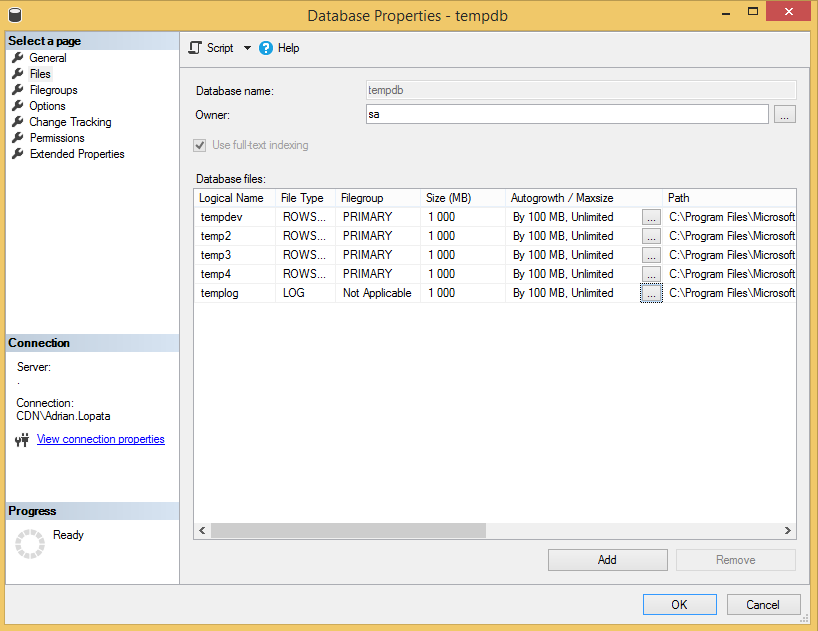Click the size cell for tempdev

point(463,217)
